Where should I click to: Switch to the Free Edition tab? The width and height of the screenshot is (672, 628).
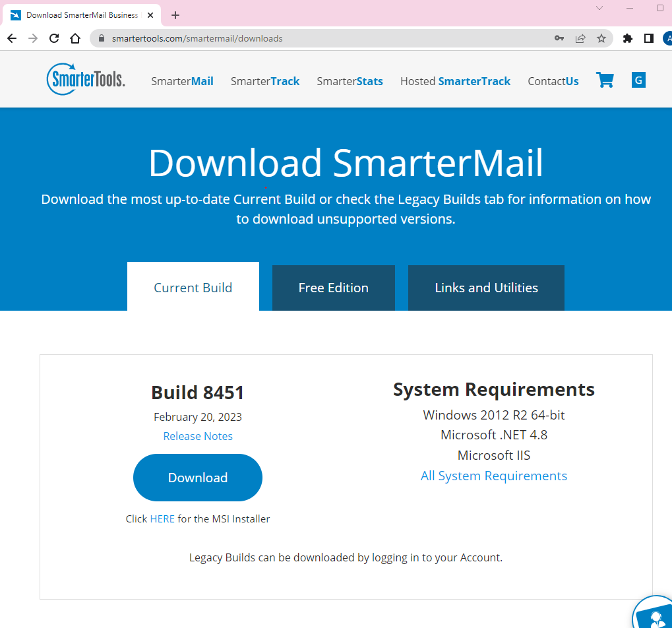(x=333, y=288)
